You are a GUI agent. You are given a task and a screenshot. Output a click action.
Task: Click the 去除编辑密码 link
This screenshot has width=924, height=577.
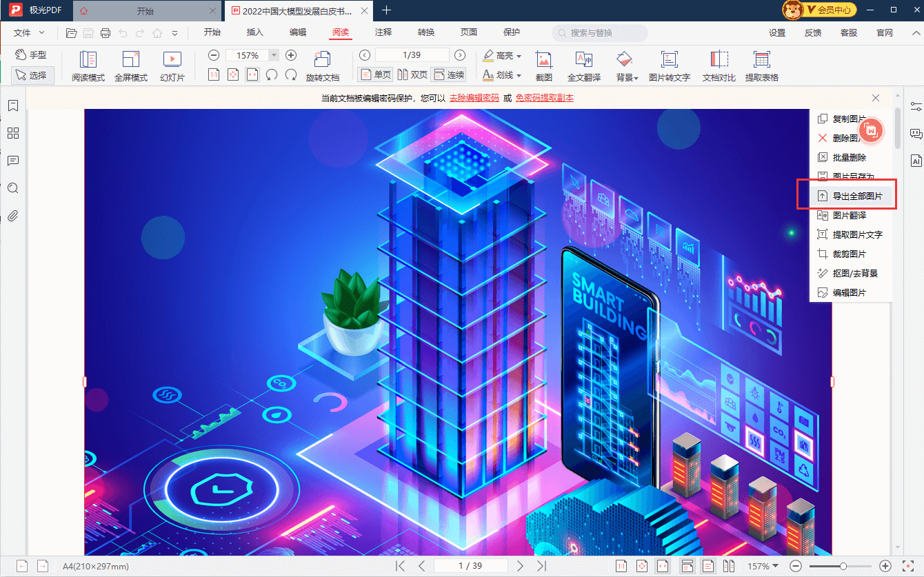[x=474, y=98]
